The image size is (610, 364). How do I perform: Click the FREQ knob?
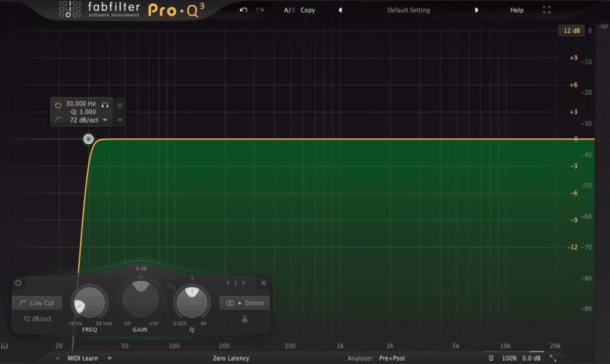[89, 302]
